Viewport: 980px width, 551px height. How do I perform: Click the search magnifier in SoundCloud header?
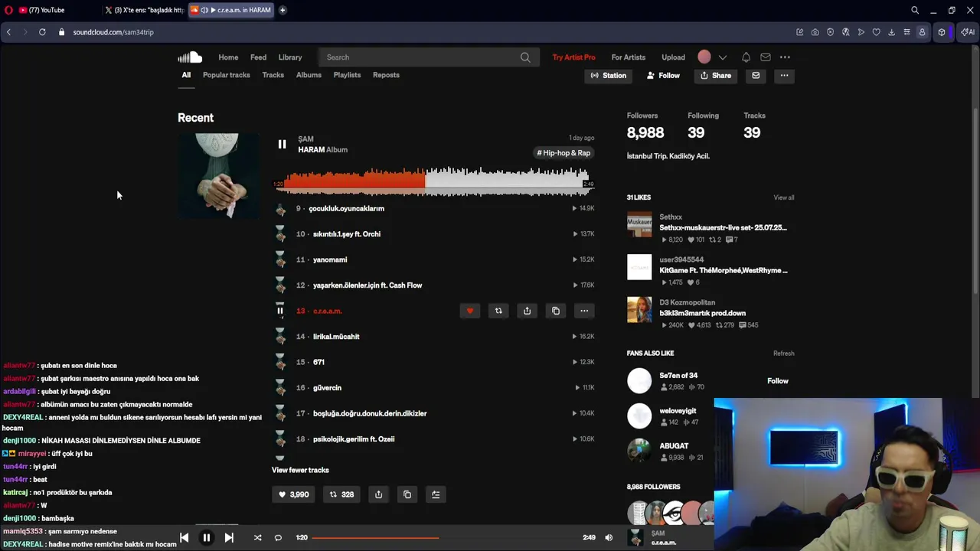coord(525,57)
